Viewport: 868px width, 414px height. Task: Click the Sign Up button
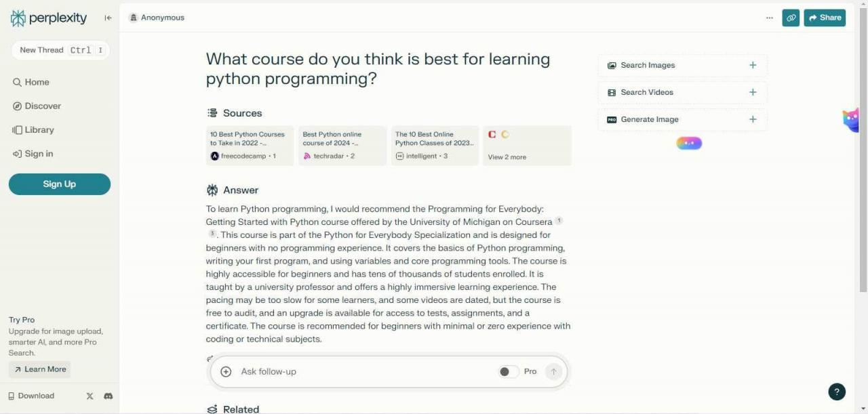[x=59, y=184]
